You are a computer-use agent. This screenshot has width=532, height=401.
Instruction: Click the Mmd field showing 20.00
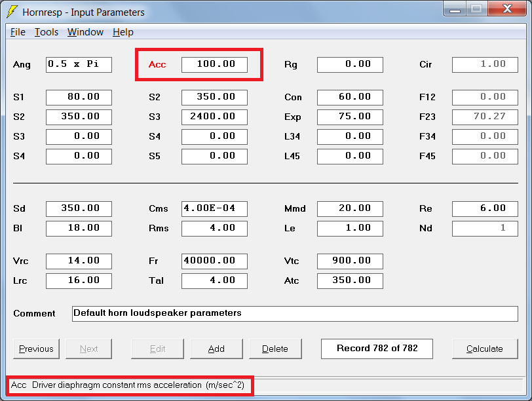click(350, 208)
